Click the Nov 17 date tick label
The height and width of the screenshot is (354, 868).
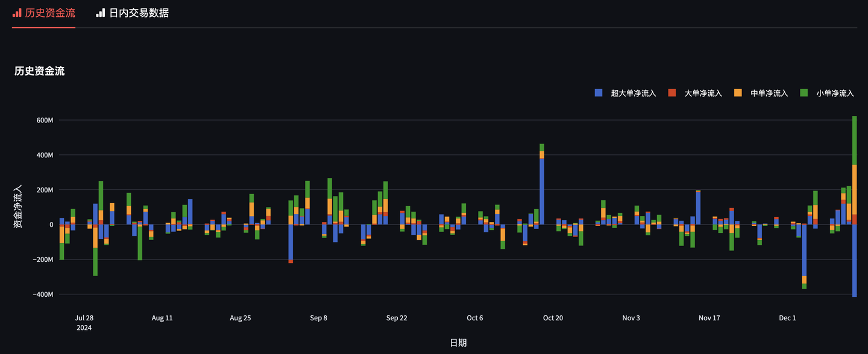pos(709,318)
